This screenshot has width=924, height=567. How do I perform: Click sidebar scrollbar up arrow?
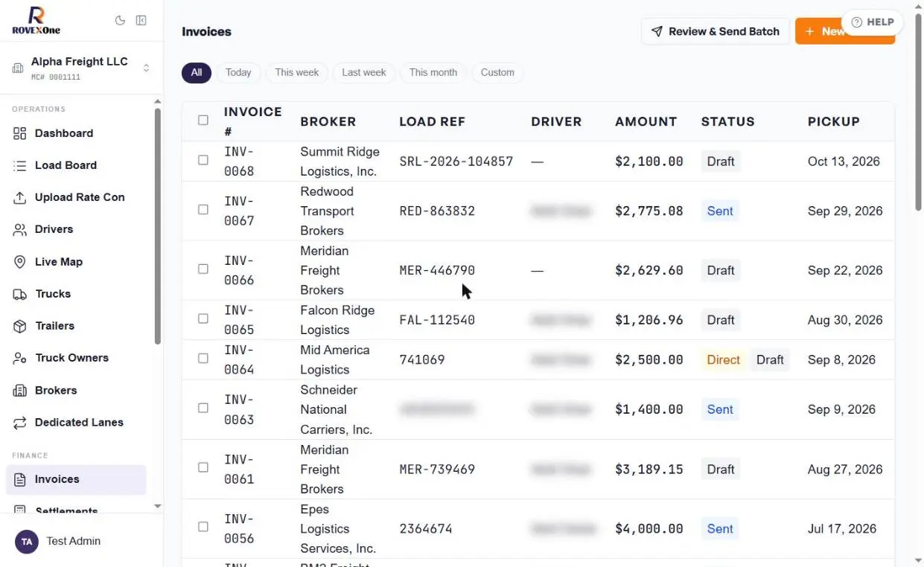tap(157, 102)
